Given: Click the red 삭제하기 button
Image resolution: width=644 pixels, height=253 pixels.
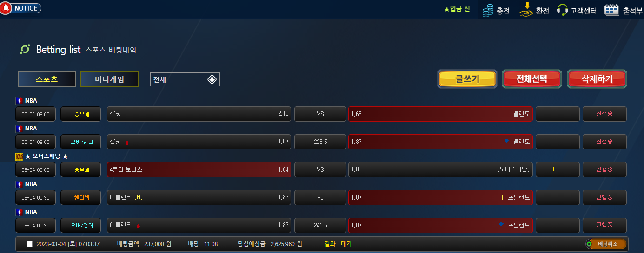Looking at the screenshot, I should (x=597, y=79).
